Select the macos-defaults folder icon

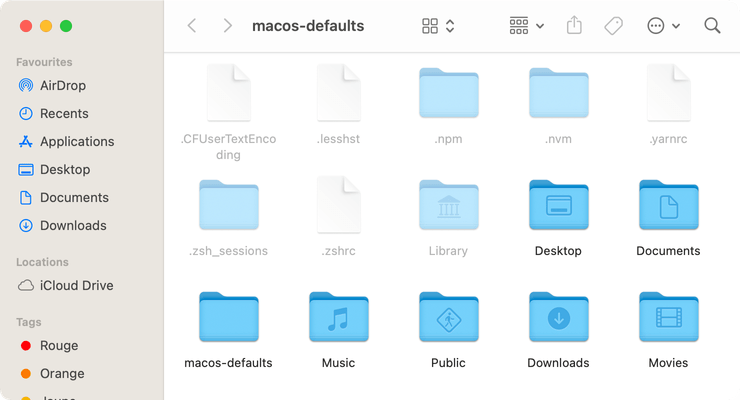coord(229,317)
